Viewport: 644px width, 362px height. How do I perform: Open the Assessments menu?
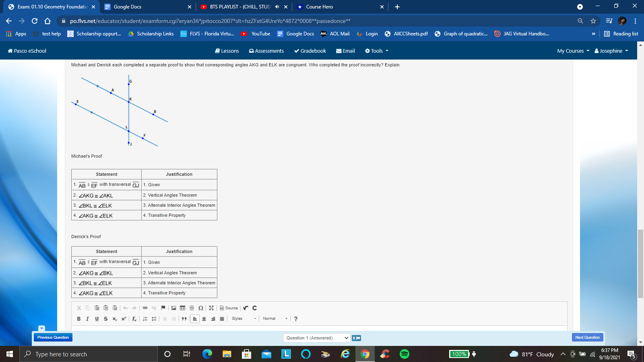tap(266, 51)
